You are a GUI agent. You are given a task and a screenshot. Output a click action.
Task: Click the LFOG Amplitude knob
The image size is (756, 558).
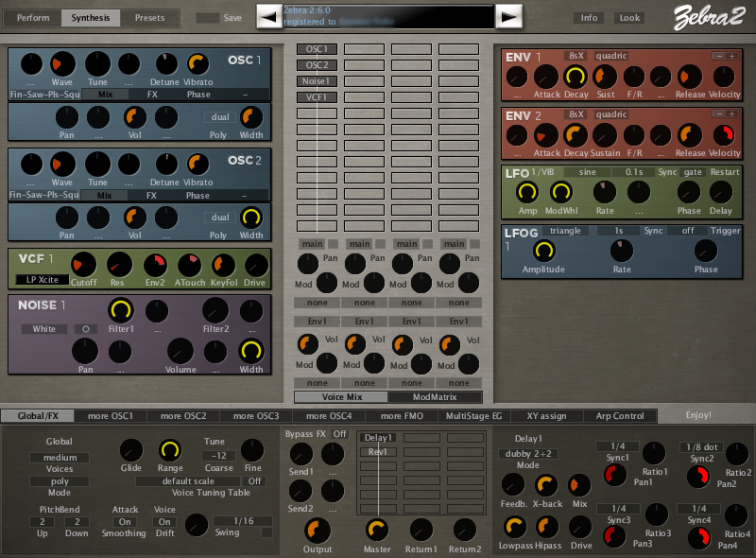(543, 251)
